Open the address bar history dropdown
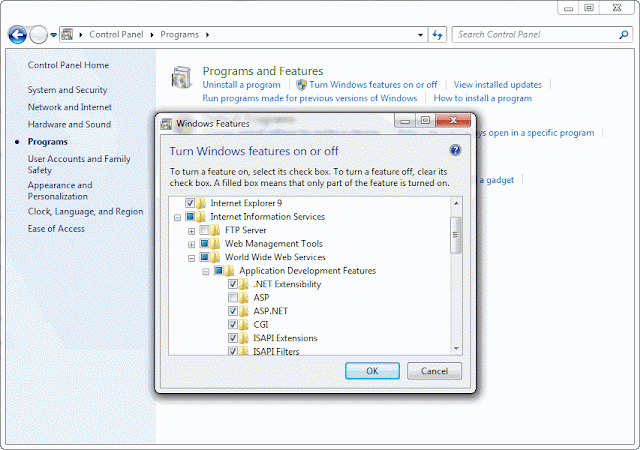Image resolution: width=640 pixels, height=450 pixels. [x=420, y=35]
